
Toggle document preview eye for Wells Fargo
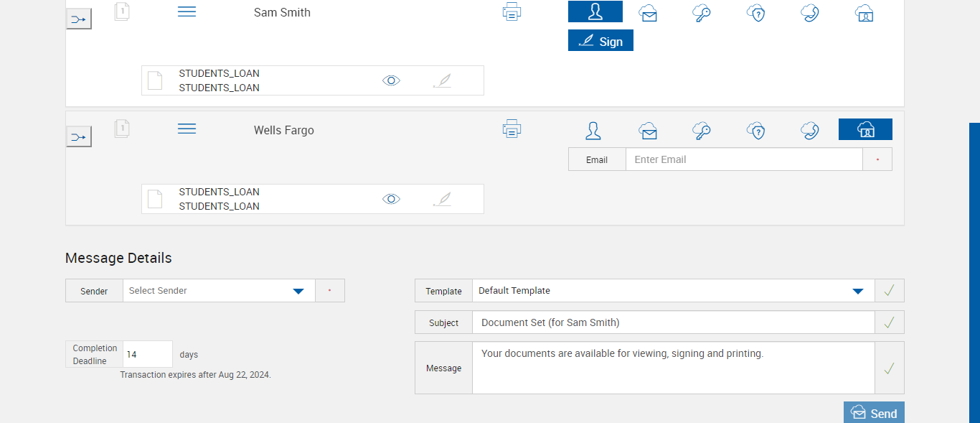(391, 199)
